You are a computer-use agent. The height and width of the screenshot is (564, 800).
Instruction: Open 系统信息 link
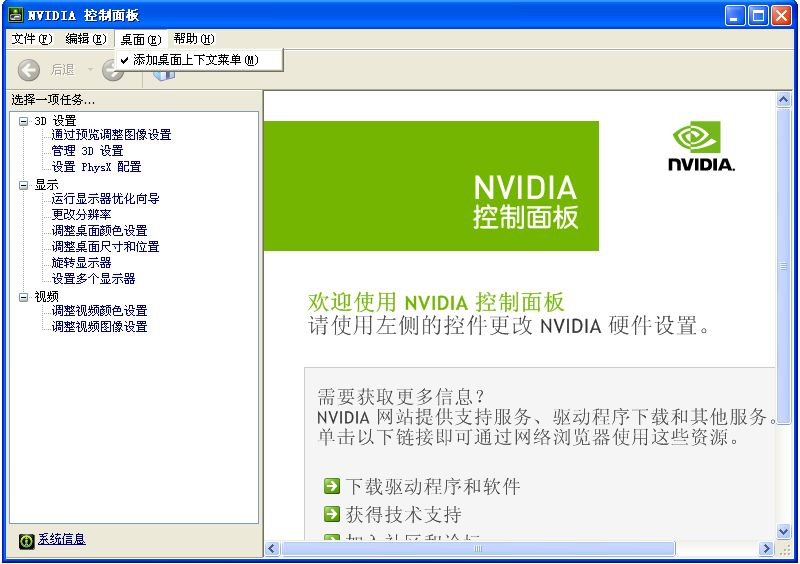tap(62, 539)
